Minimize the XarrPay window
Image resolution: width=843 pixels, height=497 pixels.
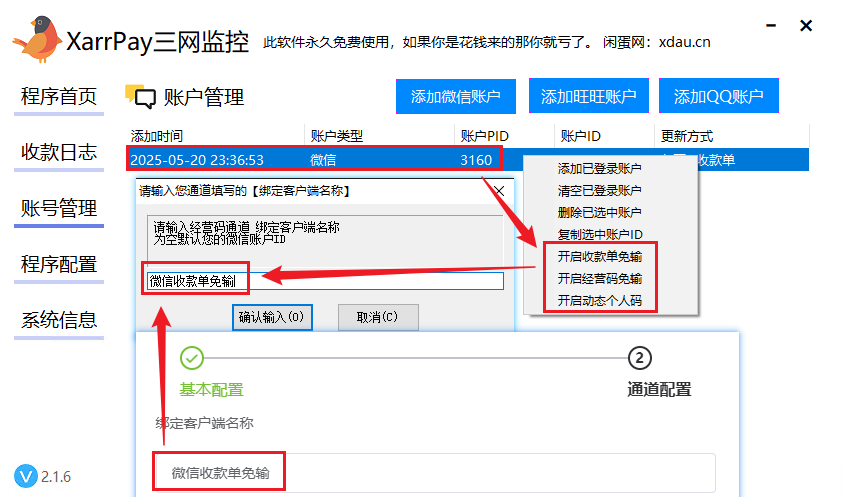771,25
